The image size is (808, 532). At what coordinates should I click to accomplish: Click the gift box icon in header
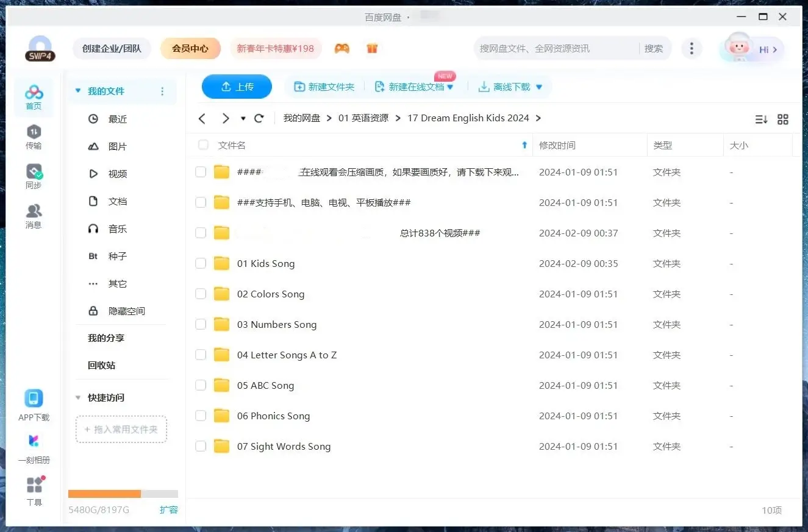372,49
